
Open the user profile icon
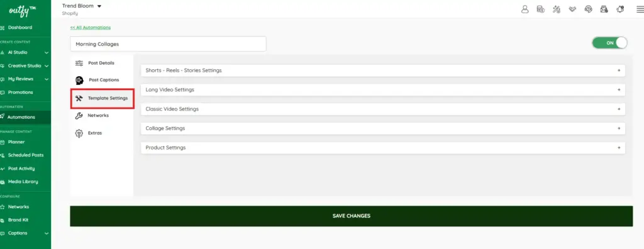pos(525,9)
